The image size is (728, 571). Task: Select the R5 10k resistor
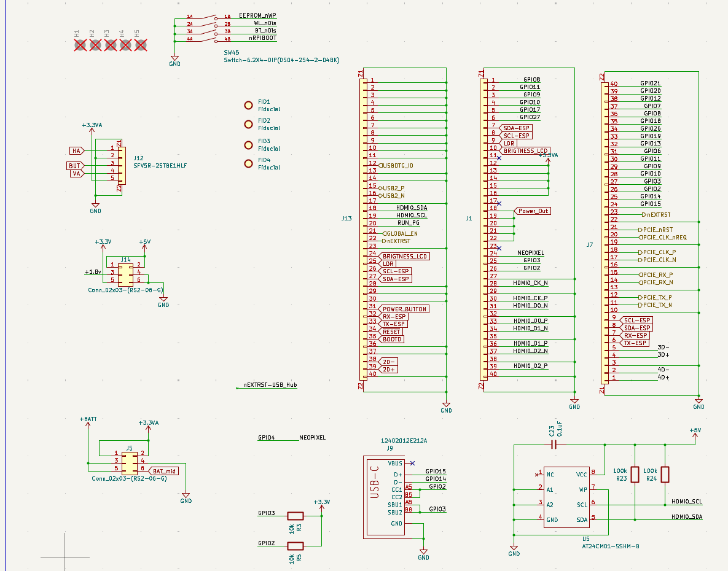[296, 546]
